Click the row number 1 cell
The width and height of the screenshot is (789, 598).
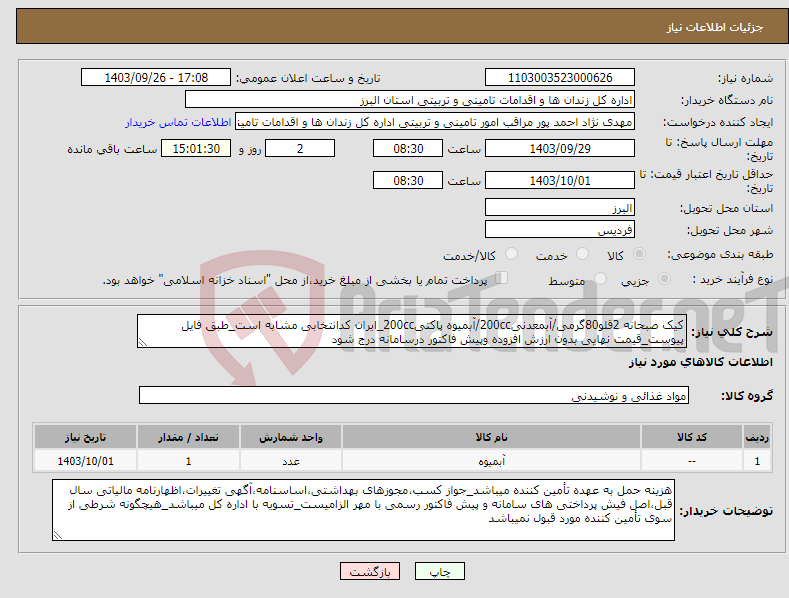pyautogui.click(x=757, y=461)
